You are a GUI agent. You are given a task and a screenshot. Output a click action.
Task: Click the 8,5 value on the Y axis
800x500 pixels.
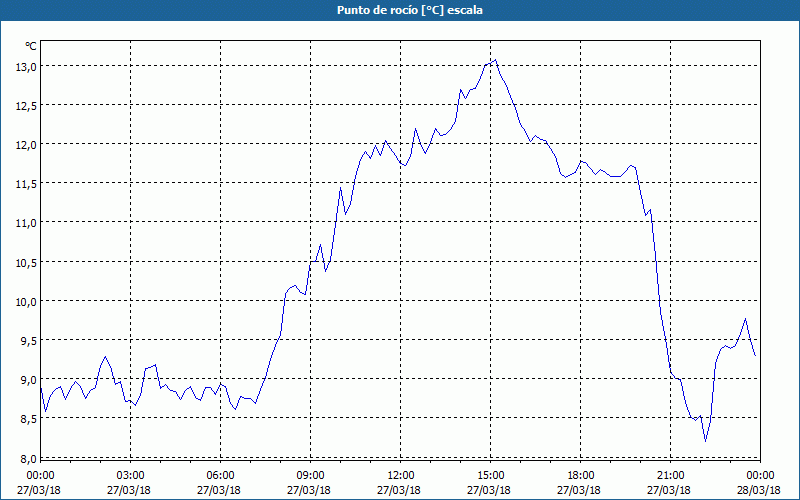28,419
